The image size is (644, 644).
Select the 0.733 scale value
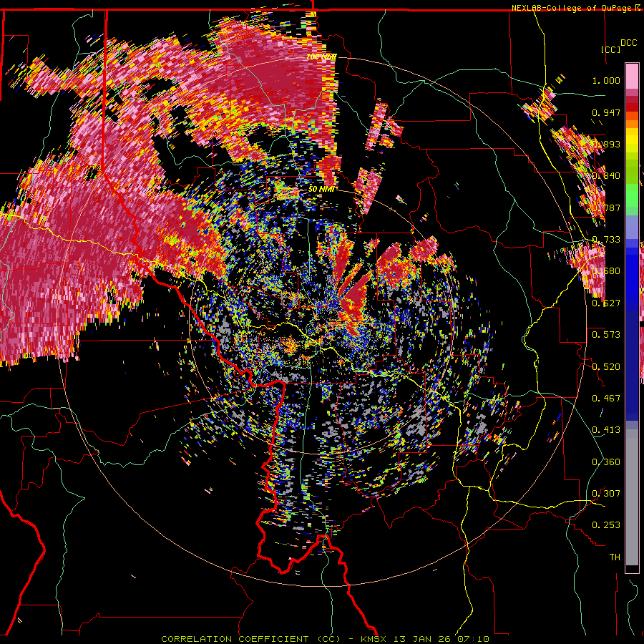[x=606, y=240]
